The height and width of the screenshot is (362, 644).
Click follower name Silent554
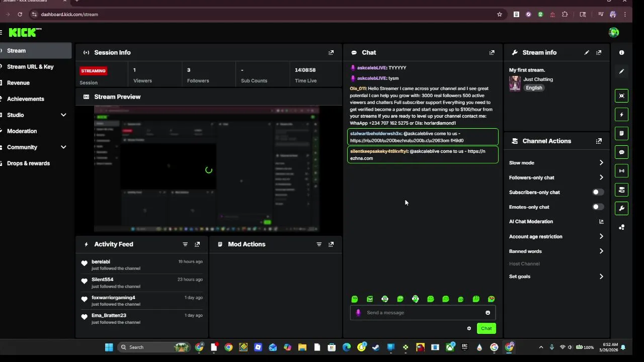click(102, 280)
